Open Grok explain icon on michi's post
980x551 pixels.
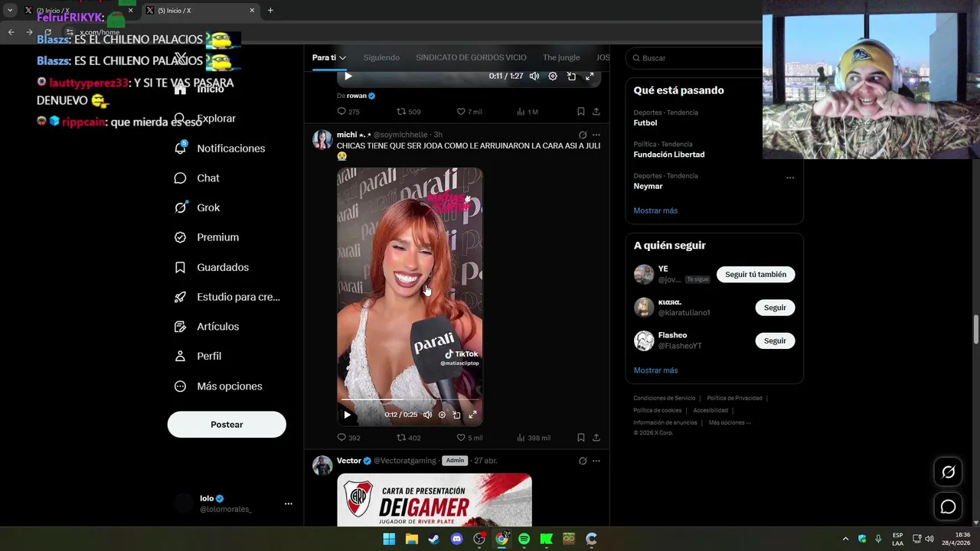click(583, 135)
